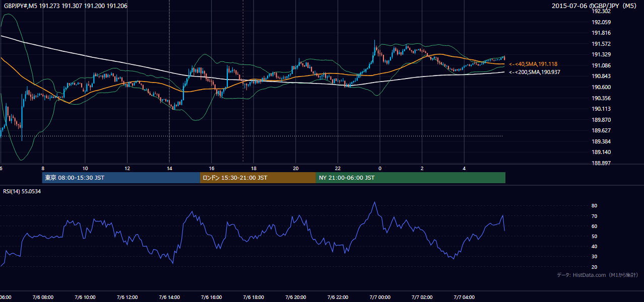Click the 7/6 12:00 time label

point(127,297)
